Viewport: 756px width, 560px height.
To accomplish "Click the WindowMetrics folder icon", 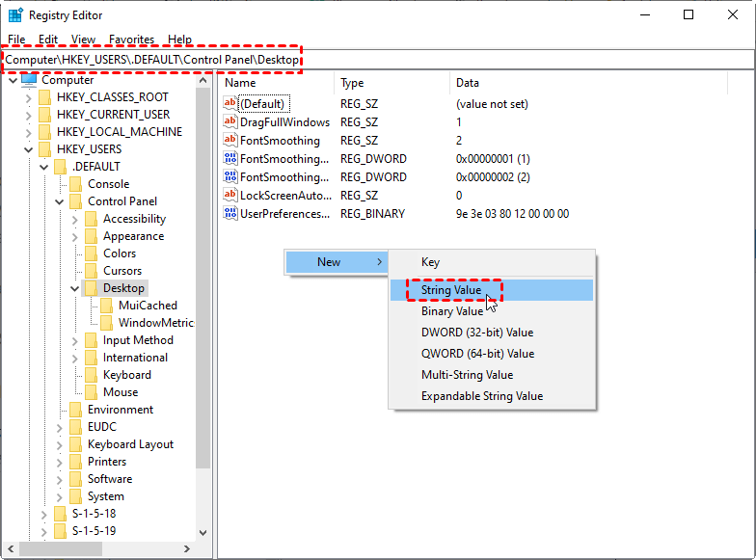I will coord(106,323).
